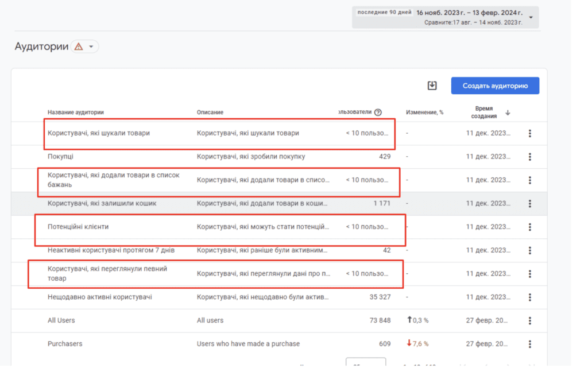
Task: Open the date range picker dropdown
Action: [x=531, y=17]
